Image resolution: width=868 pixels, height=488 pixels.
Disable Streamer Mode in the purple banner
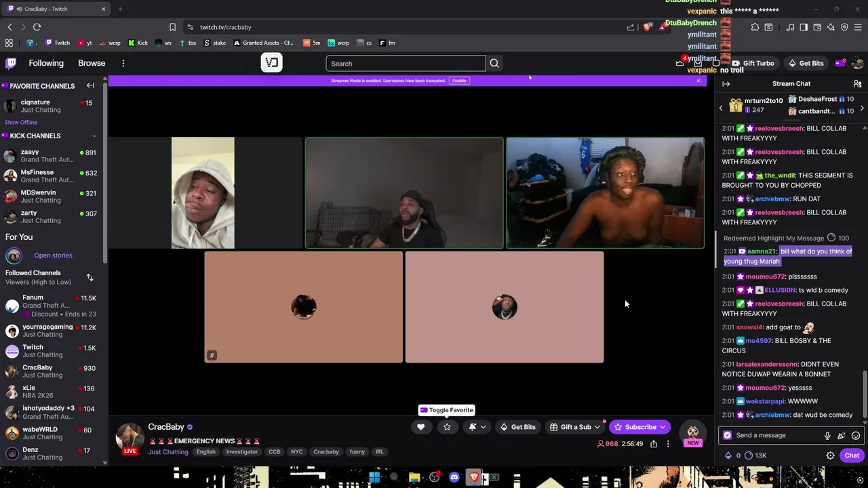[x=459, y=81]
